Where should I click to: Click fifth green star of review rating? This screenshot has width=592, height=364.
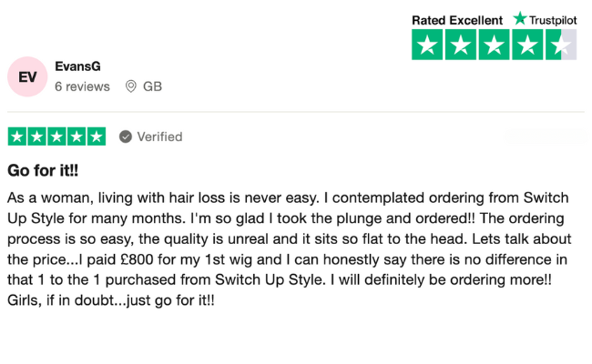point(97,136)
